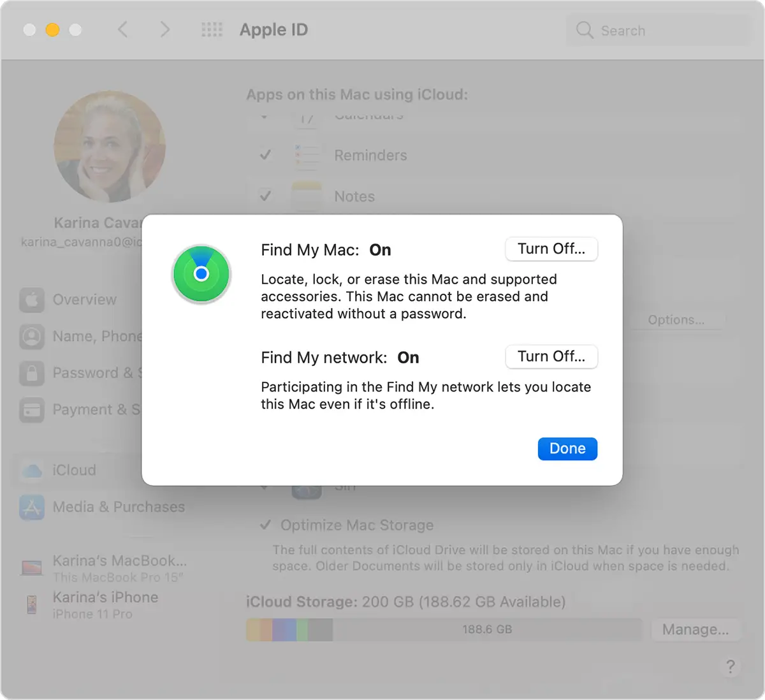Image resolution: width=765 pixels, height=700 pixels.
Task: Select Karina's MacBook device
Action: [104, 568]
